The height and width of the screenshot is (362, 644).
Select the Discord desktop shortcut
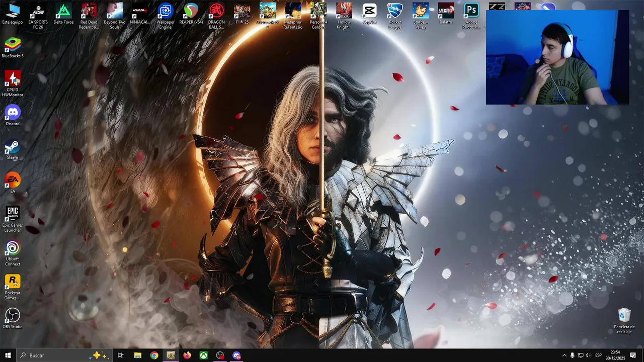pyautogui.click(x=13, y=116)
